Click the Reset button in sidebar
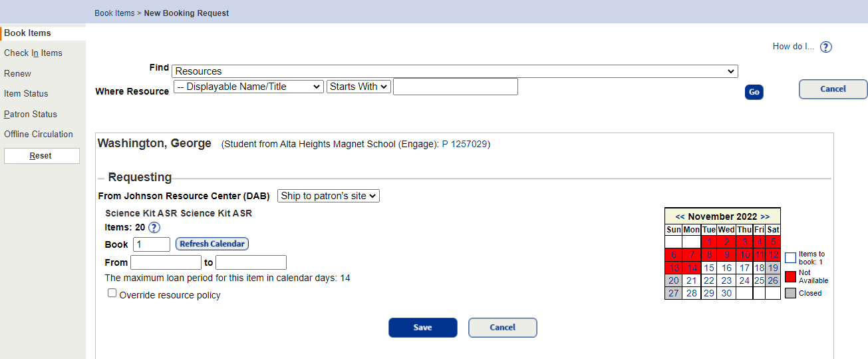868x359 pixels. [x=41, y=156]
